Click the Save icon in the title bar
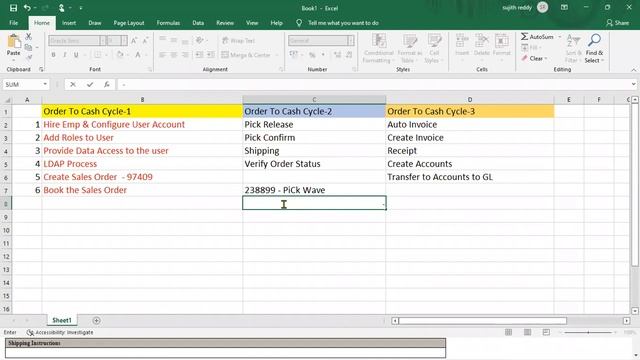 13,8
